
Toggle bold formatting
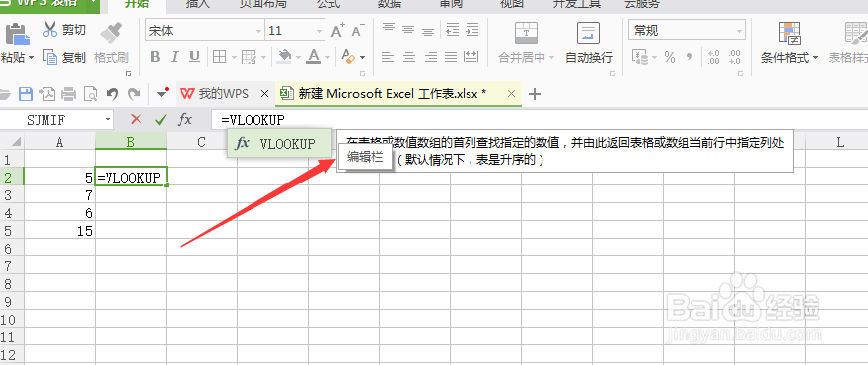click(x=155, y=57)
